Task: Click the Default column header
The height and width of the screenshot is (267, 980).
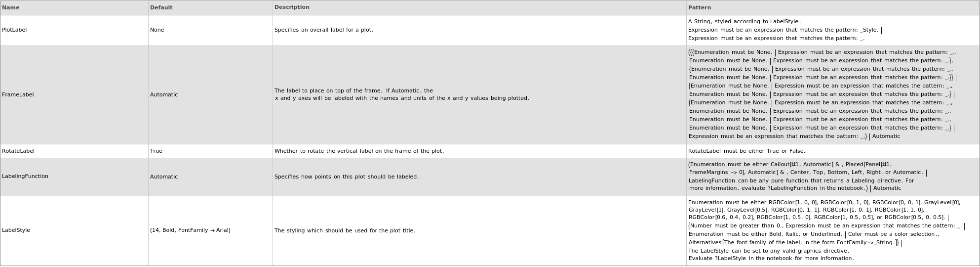Action: [x=161, y=8]
